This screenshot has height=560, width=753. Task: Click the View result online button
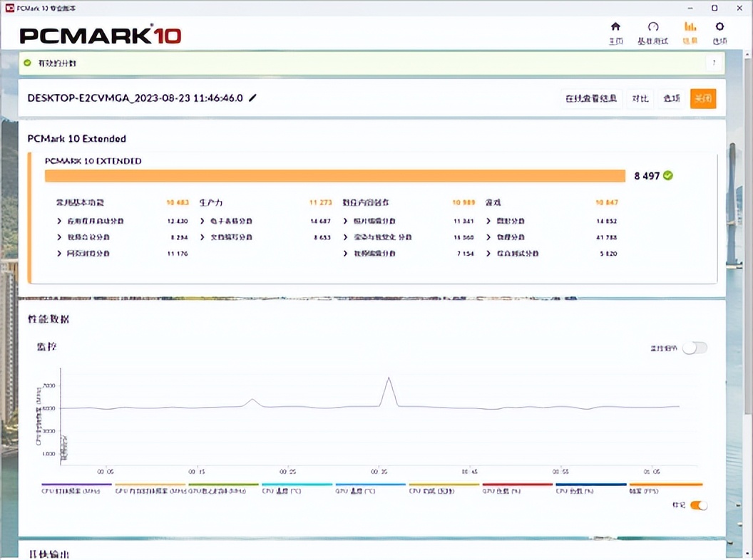pyautogui.click(x=590, y=98)
